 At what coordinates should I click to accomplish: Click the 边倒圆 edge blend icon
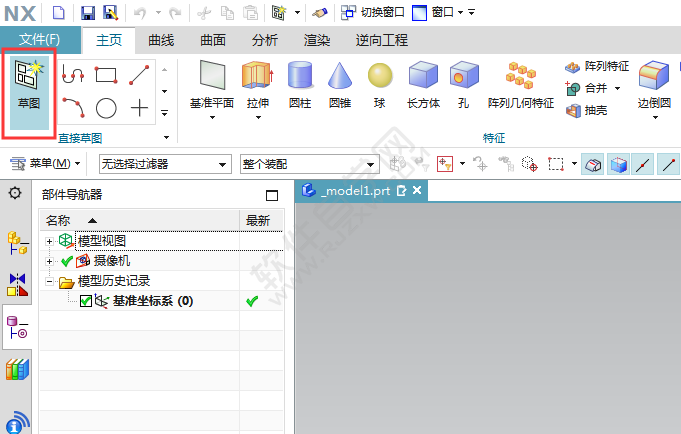654,76
